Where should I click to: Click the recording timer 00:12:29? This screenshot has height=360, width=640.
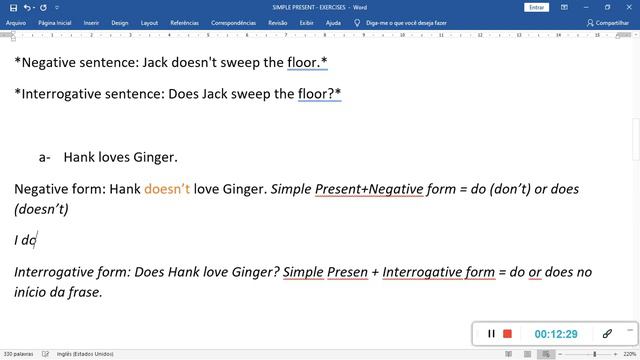point(556,334)
